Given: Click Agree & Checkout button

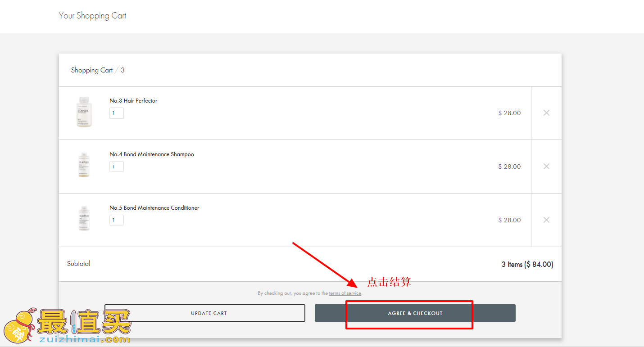Looking at the screenshot, I should click(x=415, y=313).
